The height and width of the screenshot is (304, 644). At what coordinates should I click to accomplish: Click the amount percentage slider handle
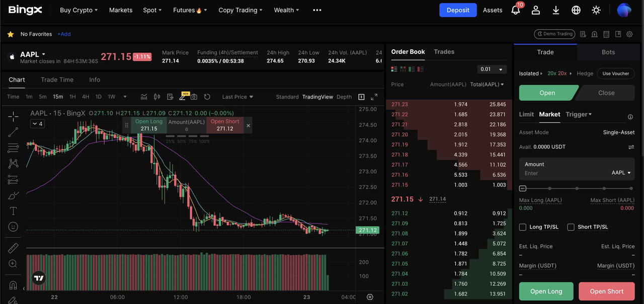tap(523, 188)
